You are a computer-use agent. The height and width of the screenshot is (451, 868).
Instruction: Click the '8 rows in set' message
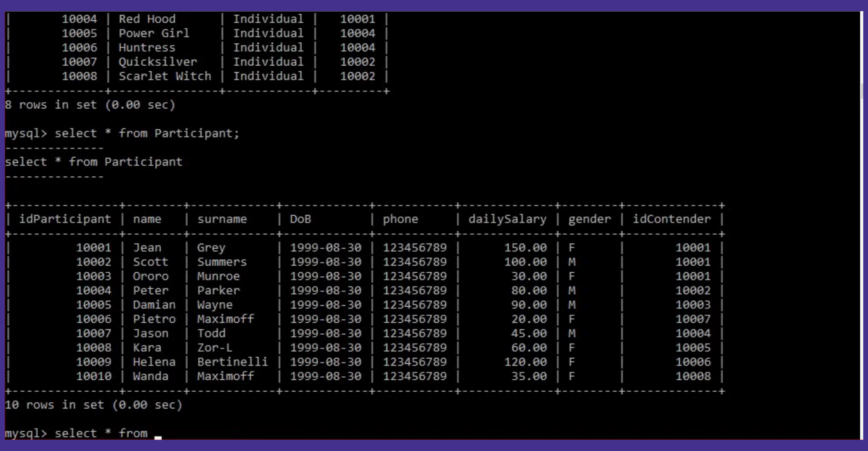90,105
